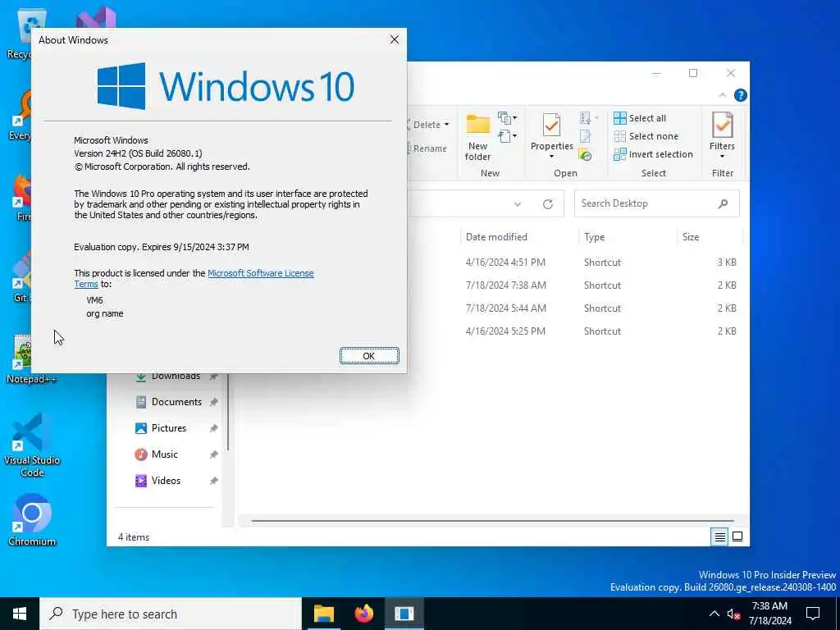The image size is (840, 630).
Task: Sort by the Size column header
Action: point(710,237)
